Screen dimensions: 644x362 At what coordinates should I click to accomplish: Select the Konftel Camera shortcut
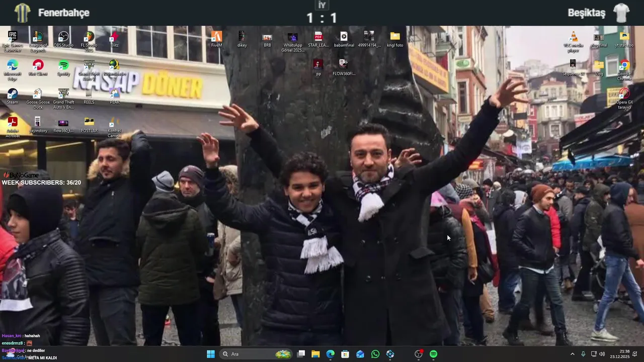click(x=115, y=127)
